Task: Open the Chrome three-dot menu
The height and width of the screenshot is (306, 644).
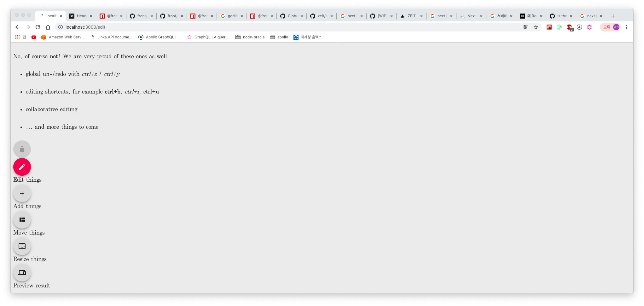Action: (x=627, y=27)
